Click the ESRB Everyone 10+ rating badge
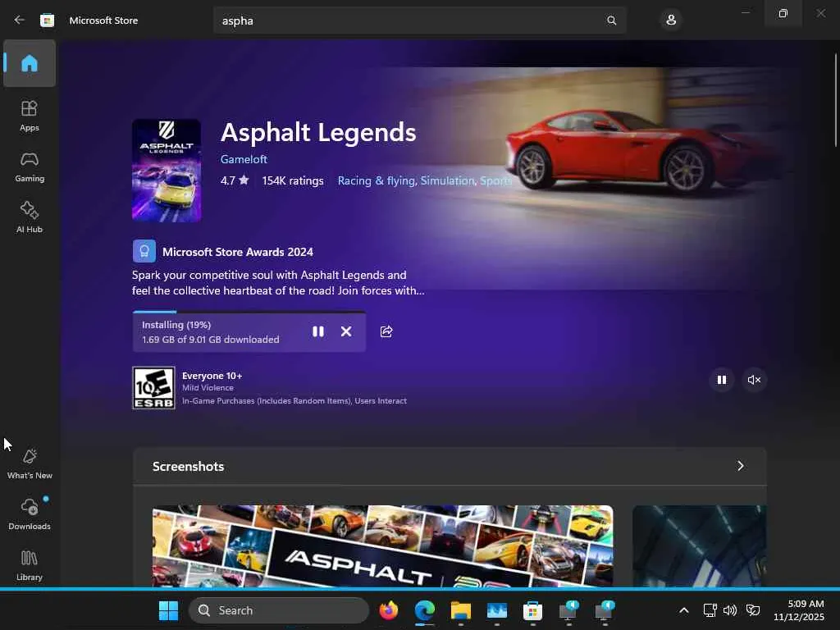This screenshot has height=630, width=840. (153, 388)
